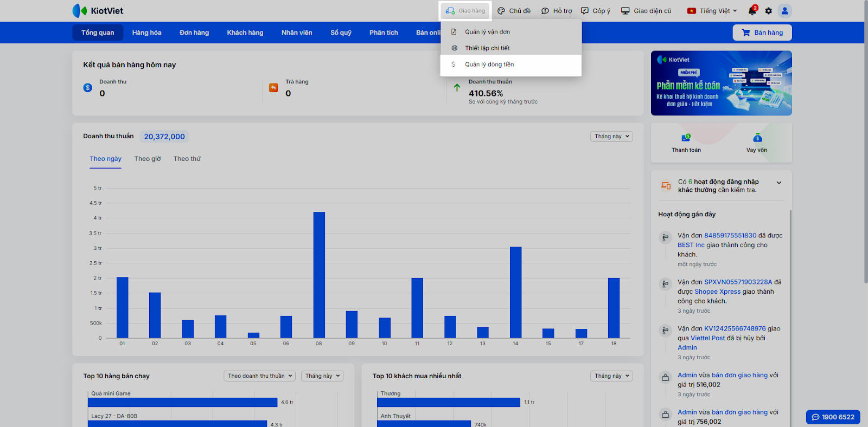Open the Chủ đề theme picker
Screen dimensions: 868x427
514,11
